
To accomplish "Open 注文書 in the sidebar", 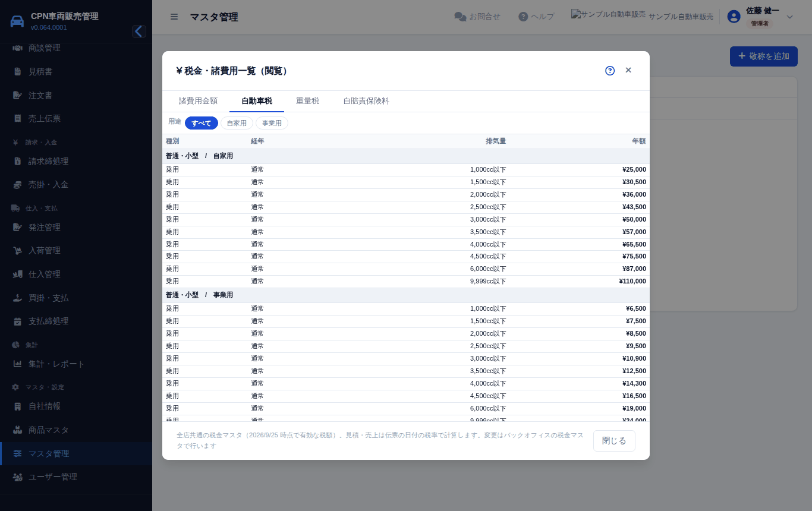I will point(76,95).
